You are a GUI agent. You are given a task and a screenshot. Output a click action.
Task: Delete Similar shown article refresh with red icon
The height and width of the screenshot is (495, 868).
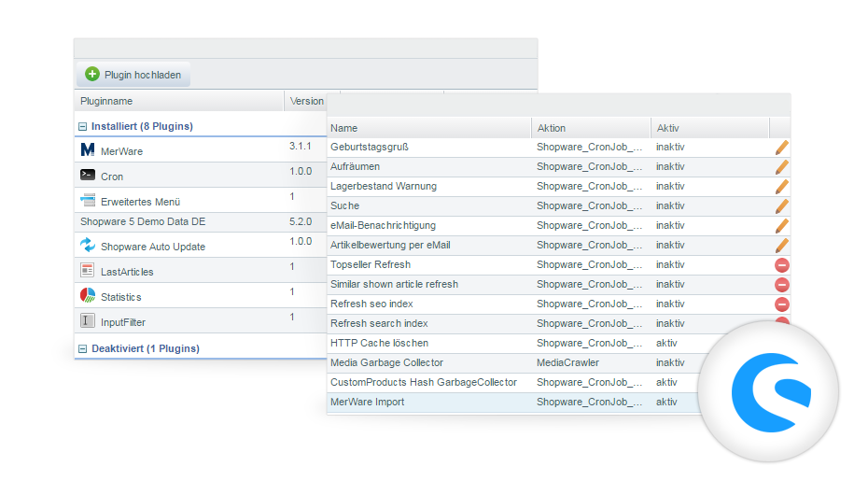781,285
